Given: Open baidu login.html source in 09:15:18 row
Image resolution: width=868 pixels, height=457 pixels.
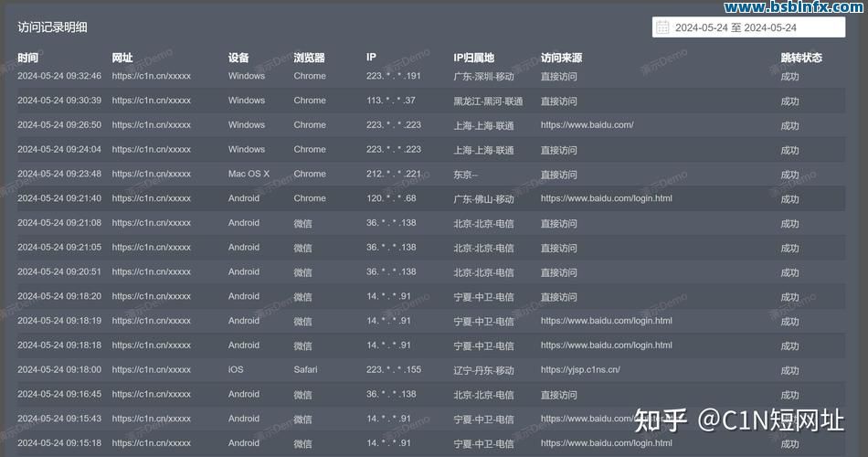Looking at the screenshot, I should [606, 443].
